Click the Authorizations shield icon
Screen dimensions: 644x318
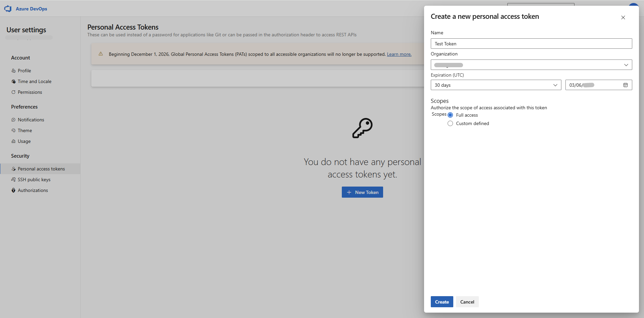coord(13,190)
